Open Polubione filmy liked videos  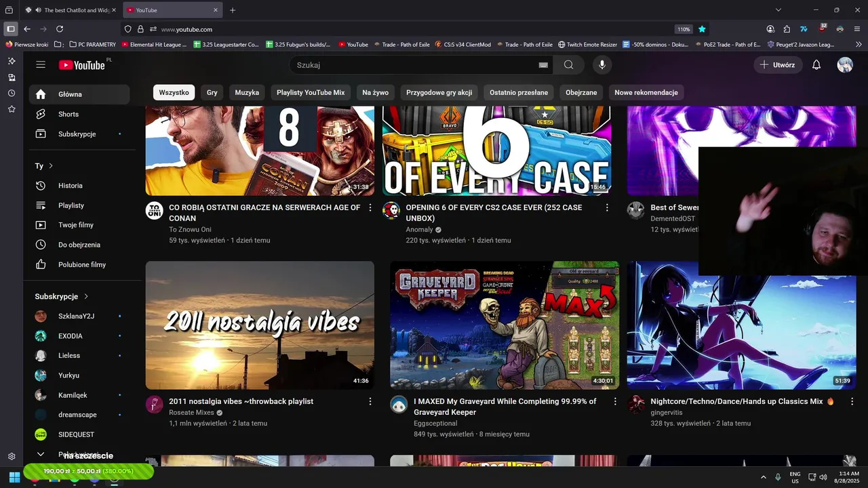79,264
